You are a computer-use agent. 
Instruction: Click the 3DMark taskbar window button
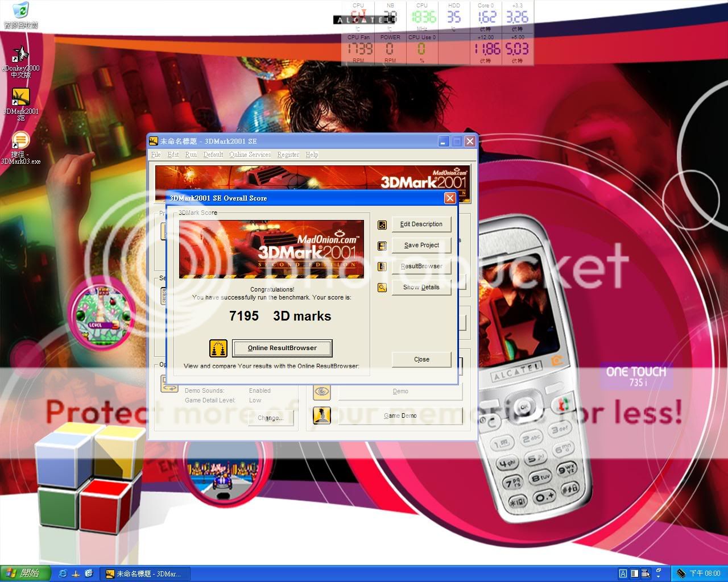pos(144,574)
